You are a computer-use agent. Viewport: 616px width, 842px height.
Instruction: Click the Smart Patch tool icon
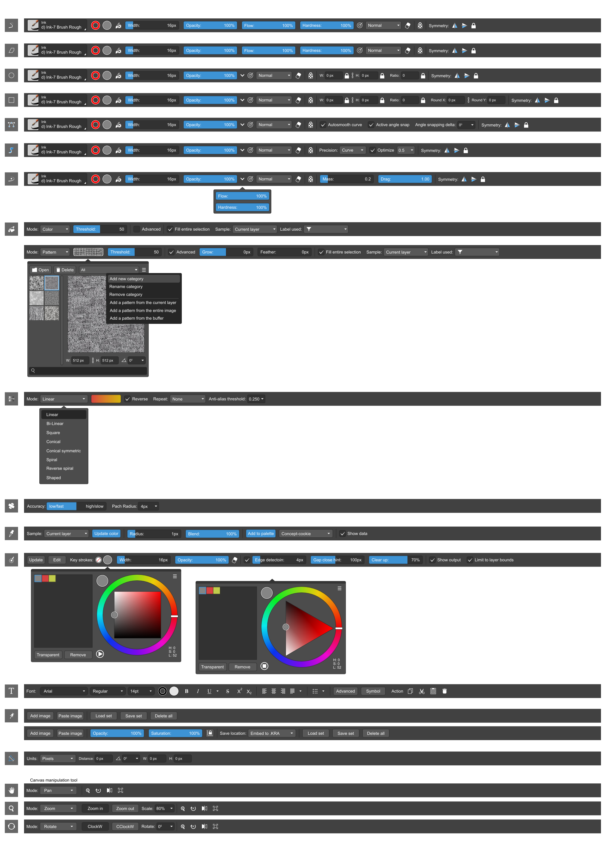pyautogui.click(x=11, y=506)
